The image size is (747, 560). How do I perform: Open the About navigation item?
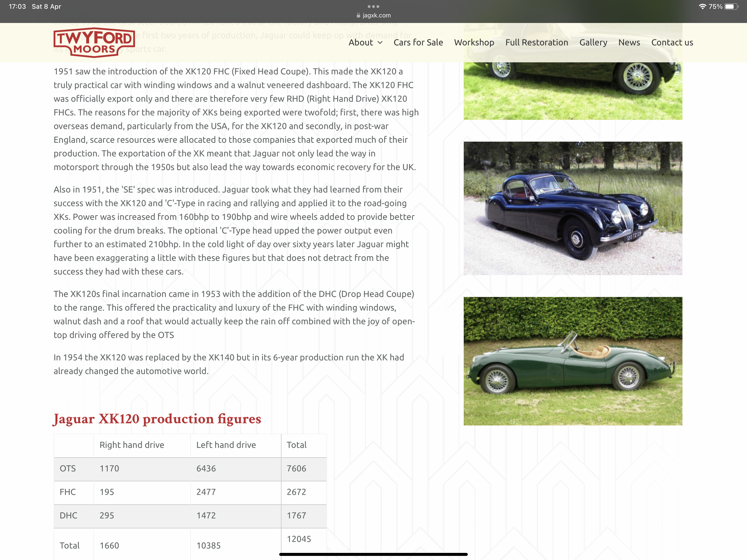(360, 43)
